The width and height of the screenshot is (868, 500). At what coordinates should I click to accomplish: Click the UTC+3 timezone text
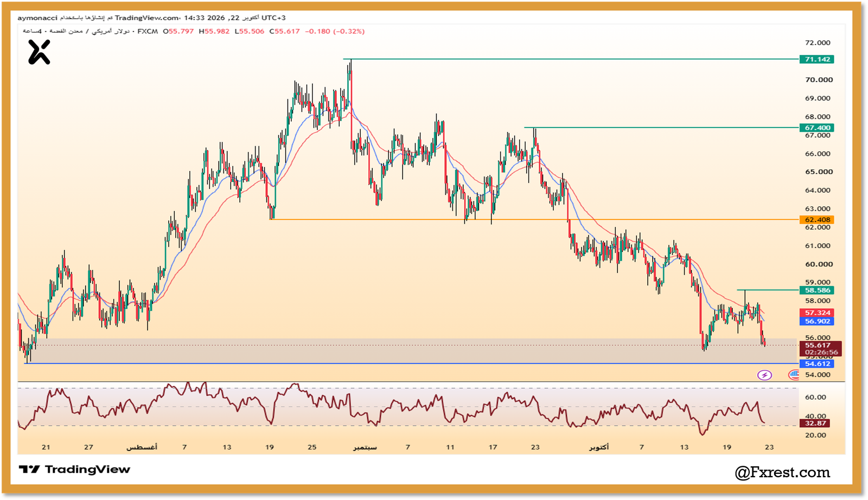273,18
